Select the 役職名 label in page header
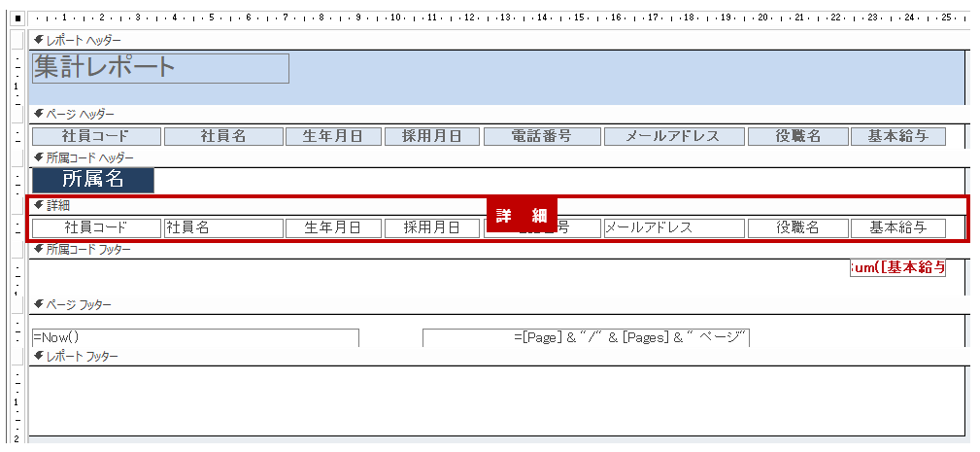Screen dimensions: 980x452 797,136
